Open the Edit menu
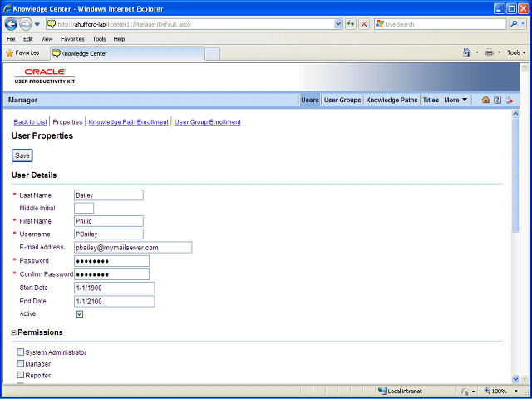The image size is (532, 399). [x=27, y=39]
